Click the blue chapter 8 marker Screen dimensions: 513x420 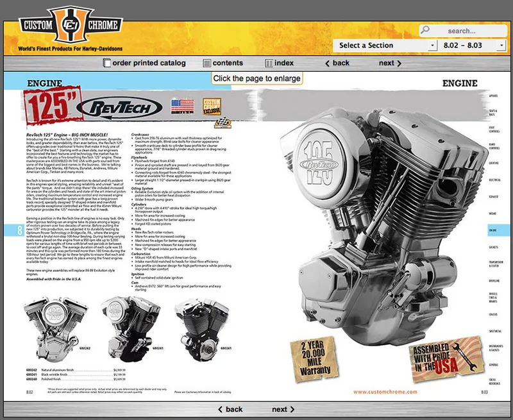(13, 230)
